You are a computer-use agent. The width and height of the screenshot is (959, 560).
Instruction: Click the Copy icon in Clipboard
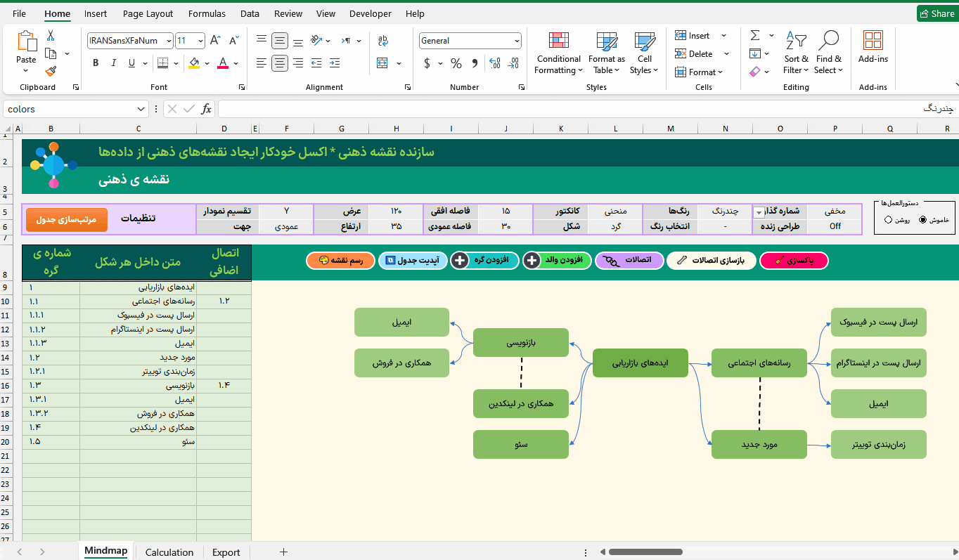[51, 53]
